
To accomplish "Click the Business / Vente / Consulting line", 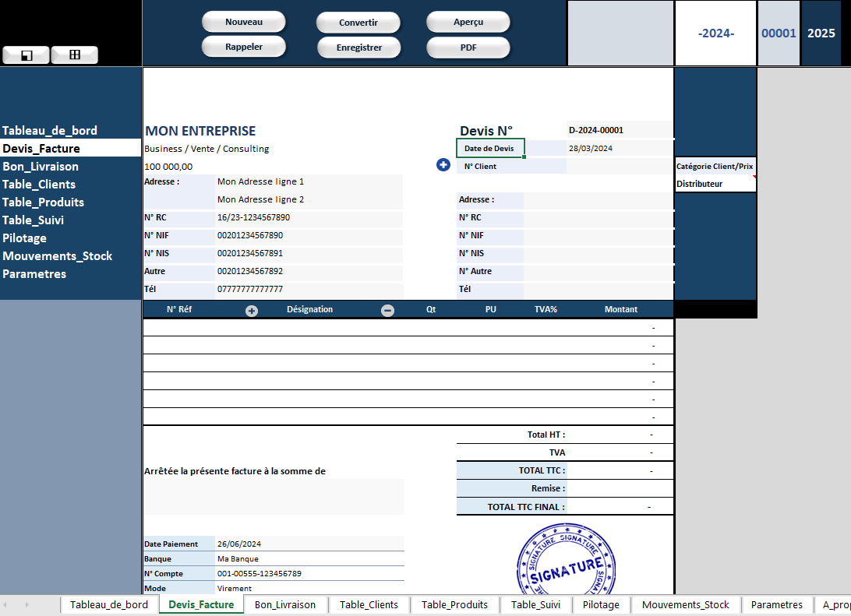I will [207, 149].
